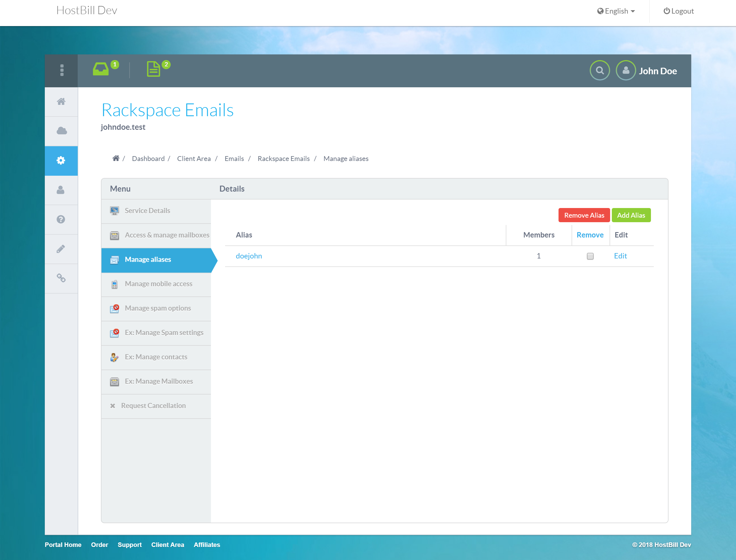Click the johndoe.test domain text

tap(123, 127)
